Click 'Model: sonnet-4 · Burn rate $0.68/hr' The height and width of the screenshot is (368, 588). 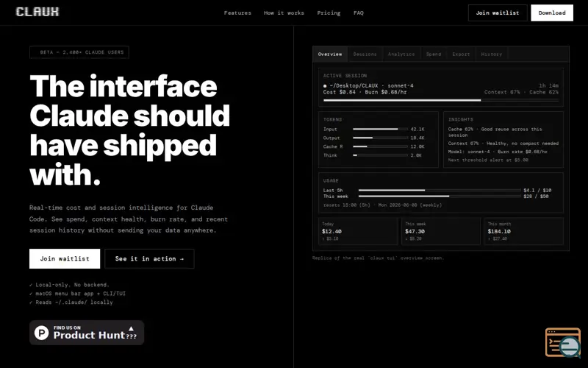click(498, 152)
